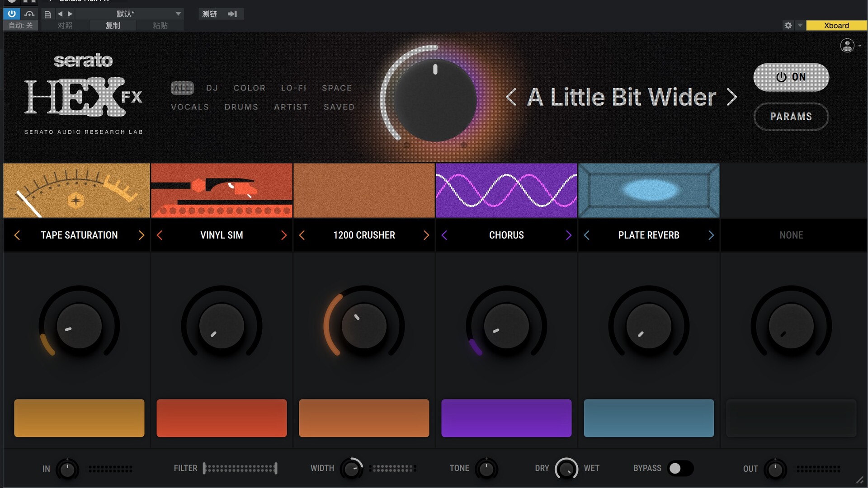The width and height of the screenshot is (868, 488).
Task: Open preset name A Little Bit Wider
Action: point(622,97)
